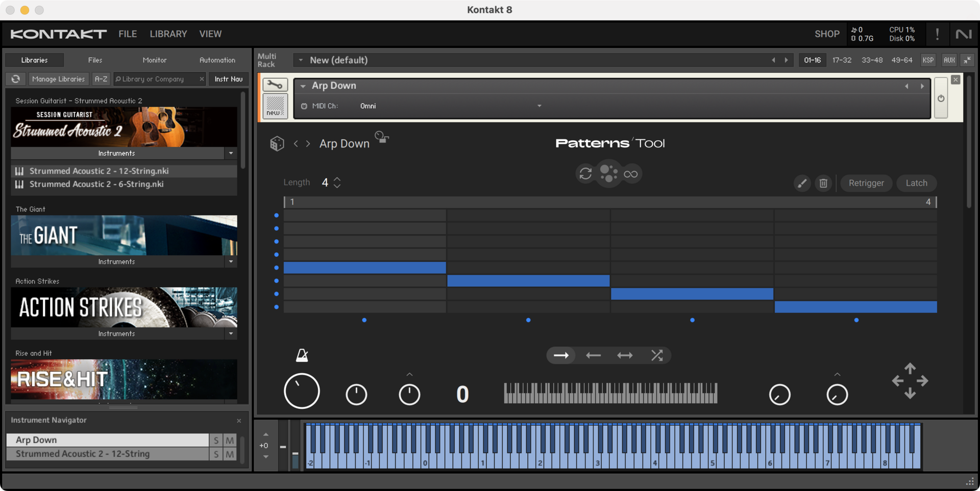Screen dimensions: 980x491
Task: Adjust the large rate knob
Action: (302, 391)
